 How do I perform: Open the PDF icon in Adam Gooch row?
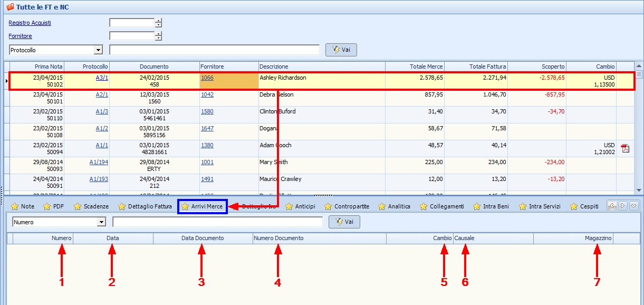click(625, 148)
